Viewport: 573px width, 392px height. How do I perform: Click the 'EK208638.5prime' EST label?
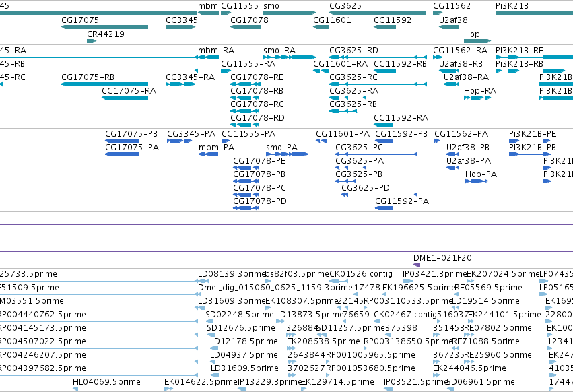pyautogui.click(x=323, y=341)
